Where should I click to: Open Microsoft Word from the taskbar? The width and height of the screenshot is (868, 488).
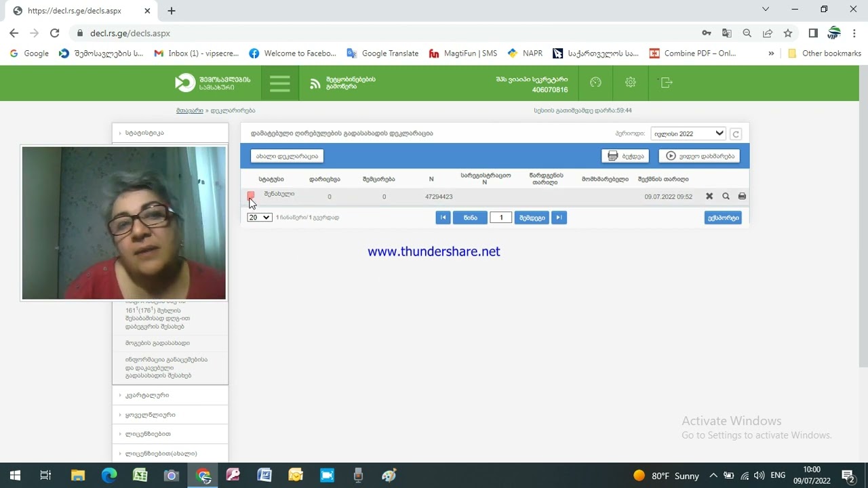[x=264, y=476]
